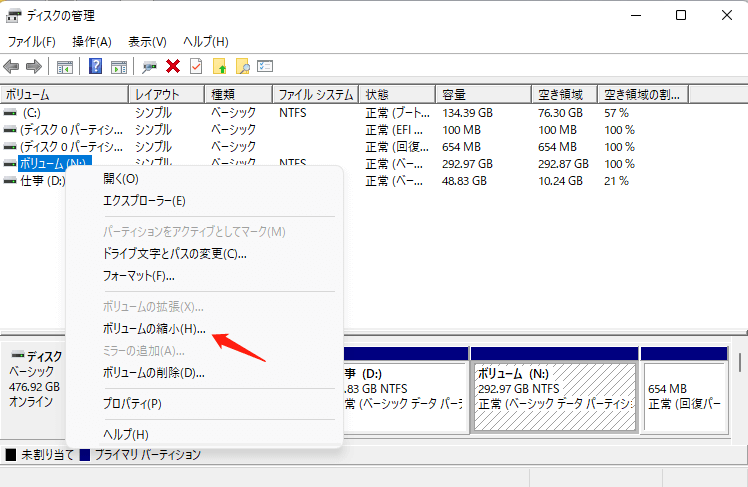Click the Back arrow toolbar icon
The height and width of the screenshot is (487, 748).
click(x=11, y=67)
